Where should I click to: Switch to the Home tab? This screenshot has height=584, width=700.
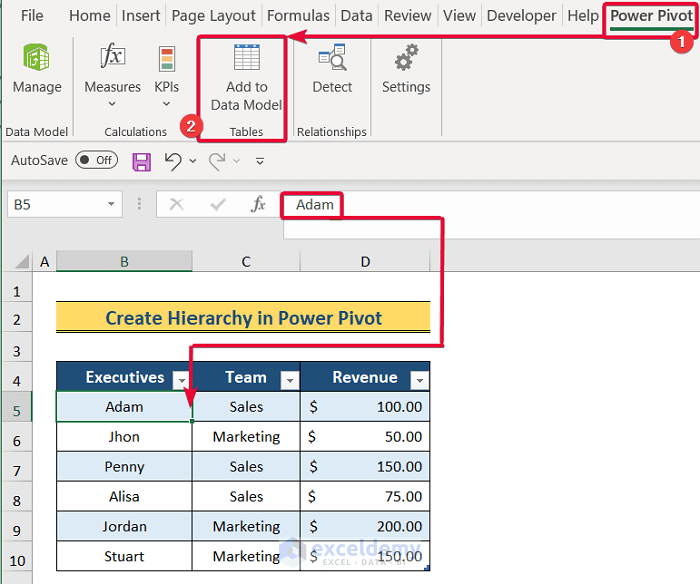90,16
